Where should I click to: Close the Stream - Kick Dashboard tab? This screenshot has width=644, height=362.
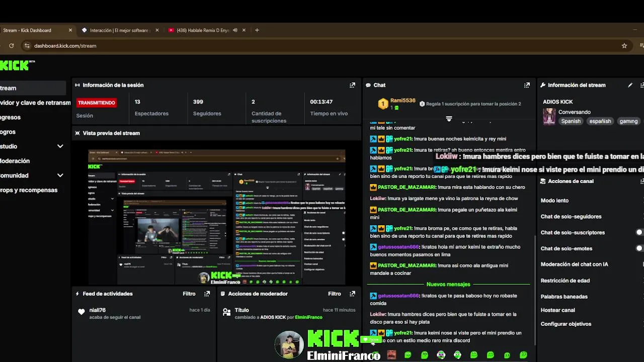coord(70,30)
